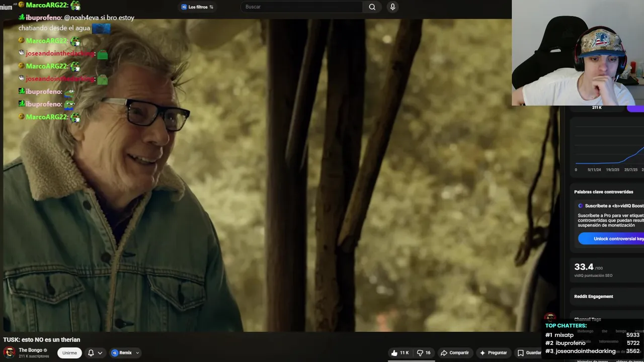The width and height of the screenshot is (644, 362).
Task: Click chat message mentioning @noah4eva
Action: (x=76, y=23)
